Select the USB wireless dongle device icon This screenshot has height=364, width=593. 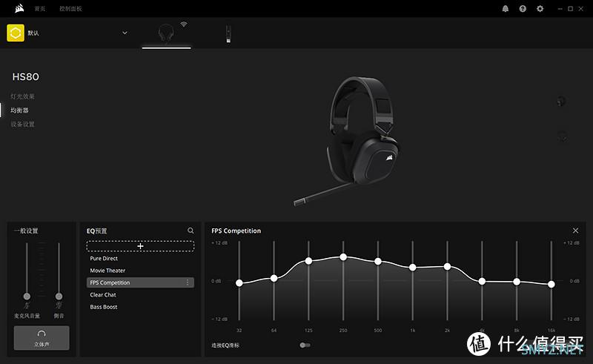pos(228,33)
